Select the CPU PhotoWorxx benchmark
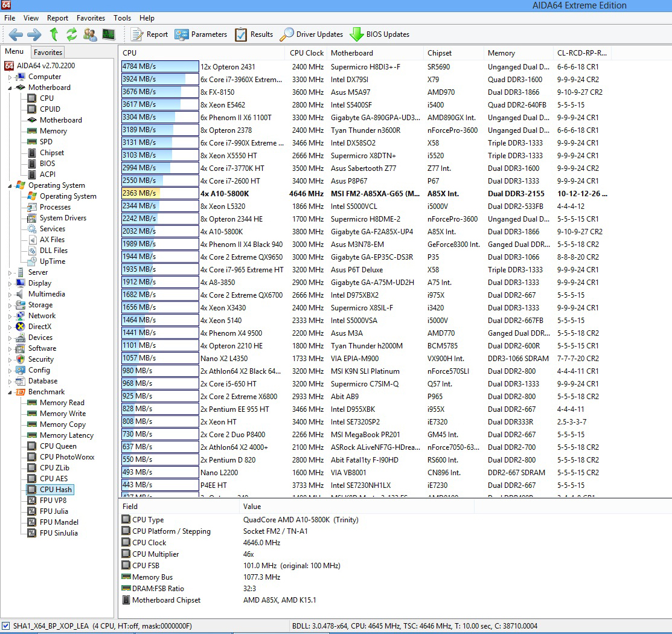Image resolution: width=672 pixels, height=634 pixels. [x=67, y=457]
